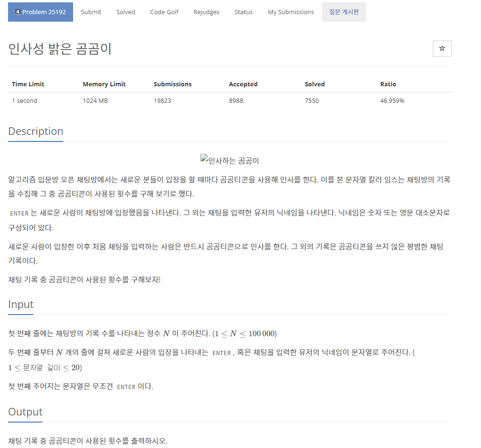This screenshot has width=481, height=448.
Task: Select the Ratio column header
Action: [x=388, y=84]
